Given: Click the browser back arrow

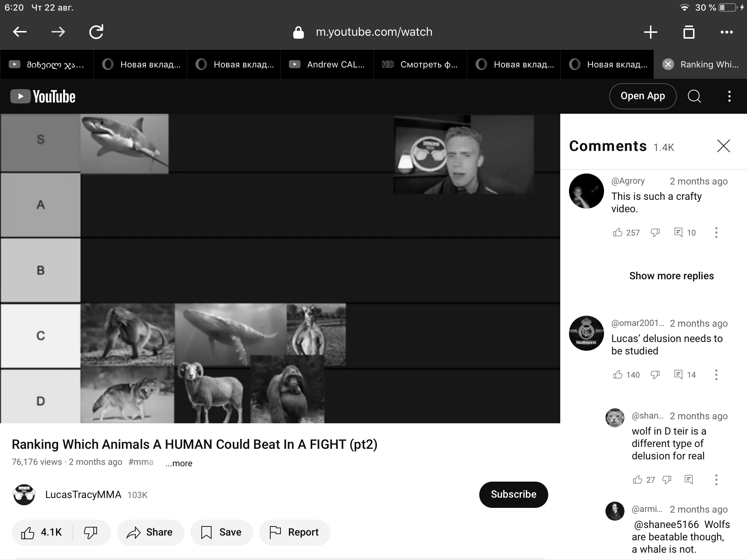Looking at the screenshot, I should [x=20, y=32].
